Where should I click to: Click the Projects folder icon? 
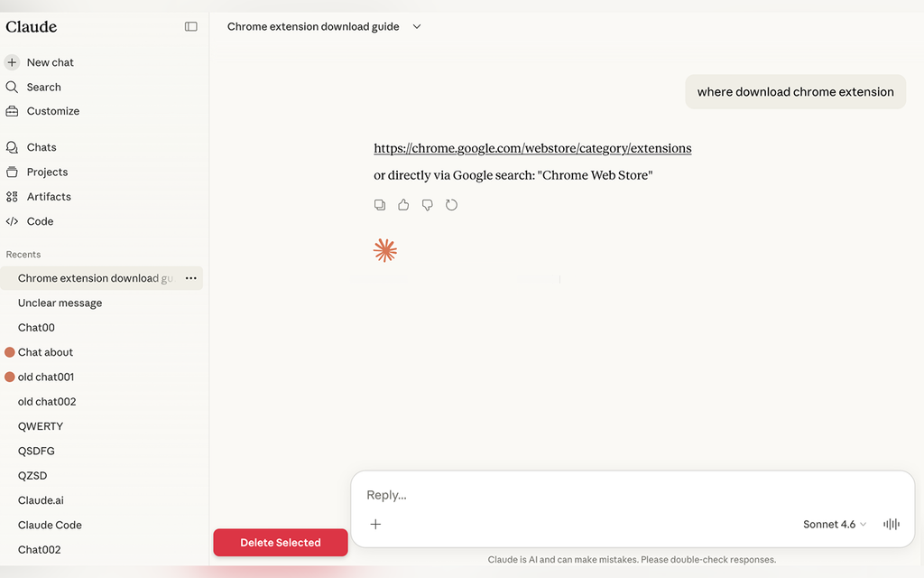point(12,172)
